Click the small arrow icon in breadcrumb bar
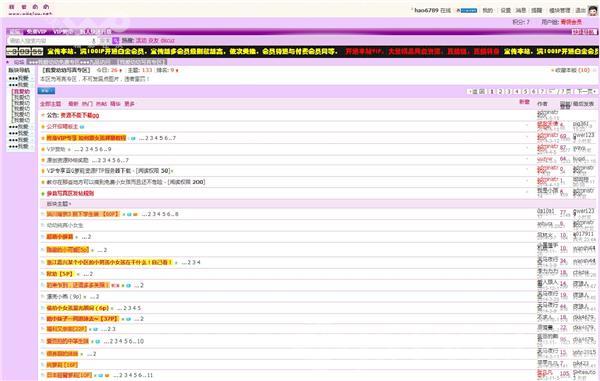 pos(8,62)
